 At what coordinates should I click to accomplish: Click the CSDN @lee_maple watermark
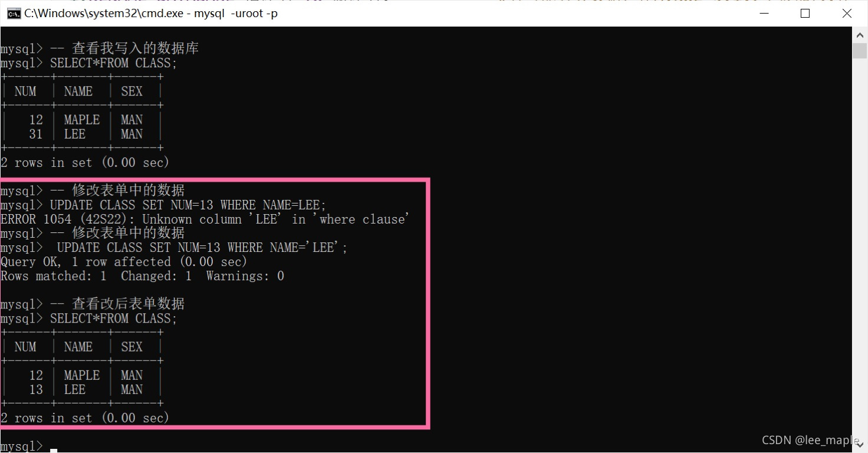point(811,440)
